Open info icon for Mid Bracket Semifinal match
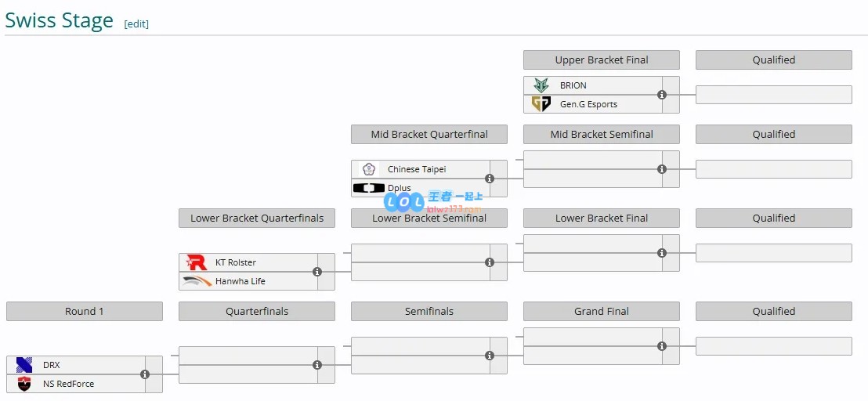The width and height of the screenshot is (868, 401). (x=661, y=169)
